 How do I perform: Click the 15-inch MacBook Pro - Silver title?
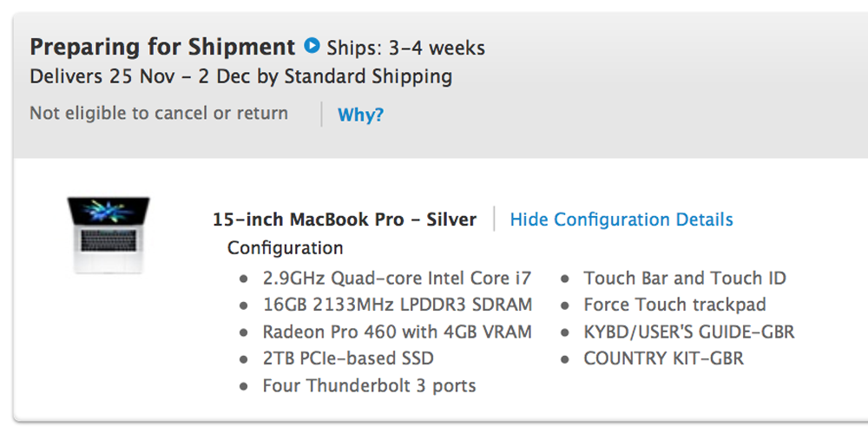(x=345, y=220)
